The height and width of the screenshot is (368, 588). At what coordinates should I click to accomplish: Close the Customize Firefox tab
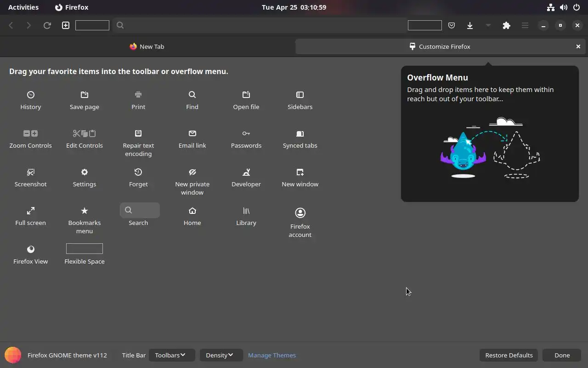pos(578,46)
